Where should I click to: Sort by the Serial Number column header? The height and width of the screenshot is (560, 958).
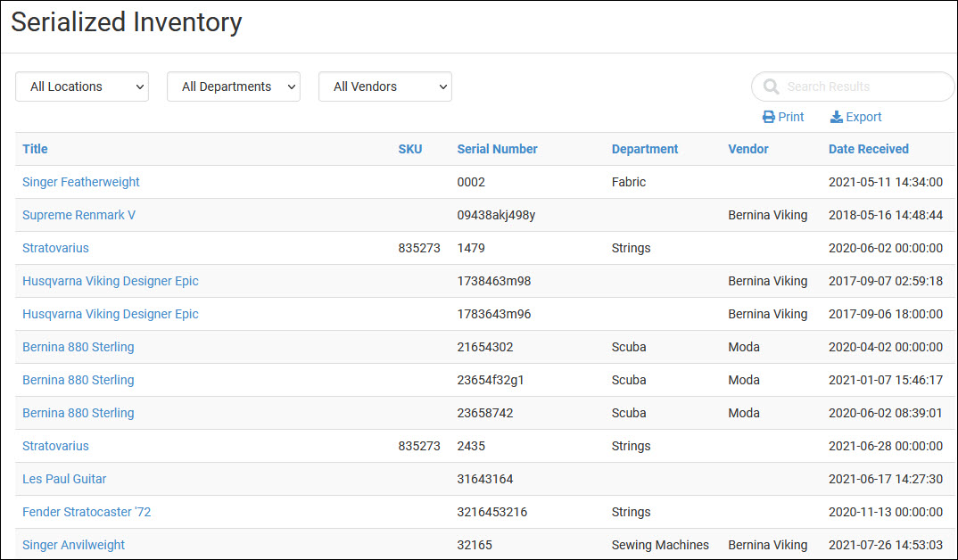click(497, 149)
